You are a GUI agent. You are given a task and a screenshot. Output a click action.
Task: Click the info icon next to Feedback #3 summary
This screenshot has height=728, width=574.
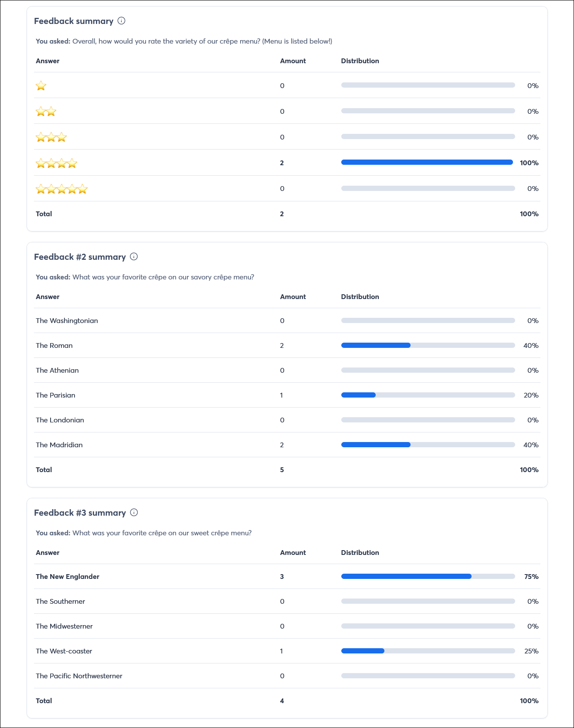pyautogui.click(x=134, y=513)
